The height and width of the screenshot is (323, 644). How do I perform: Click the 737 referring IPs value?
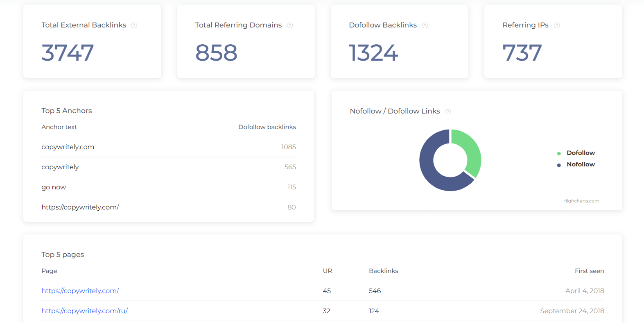tap(522, 53)
